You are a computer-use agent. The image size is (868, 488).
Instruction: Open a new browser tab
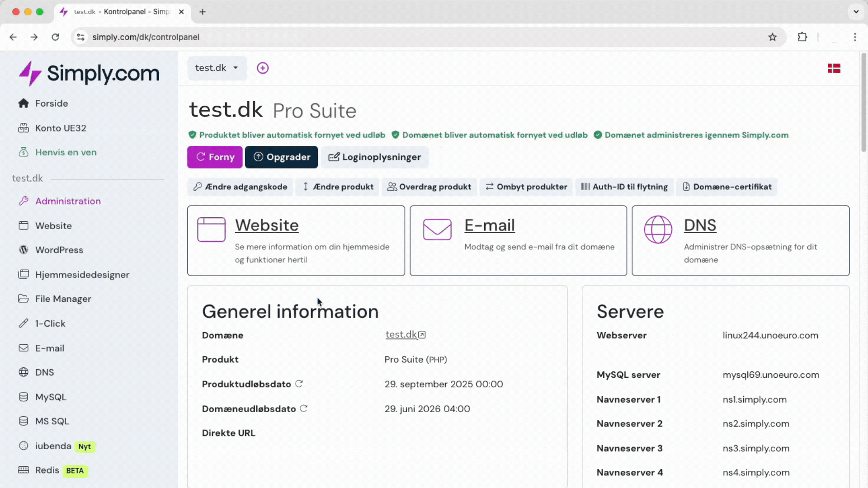tap(203, 12)
